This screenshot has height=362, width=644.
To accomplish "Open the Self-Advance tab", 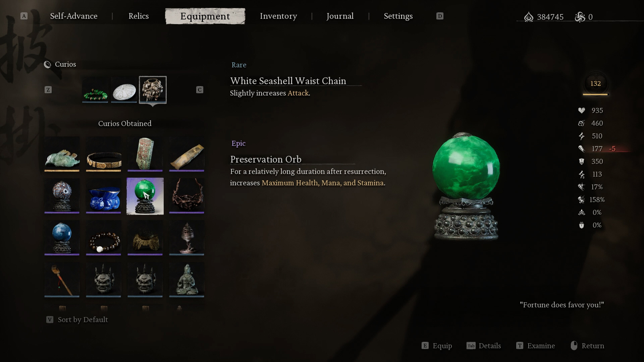I will (74, 16).
